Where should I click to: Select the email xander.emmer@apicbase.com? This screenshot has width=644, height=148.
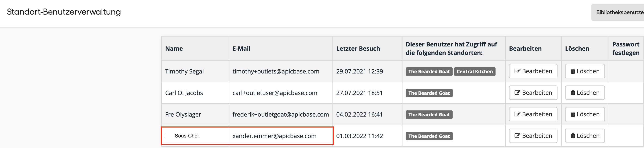[x=274, y=136]
